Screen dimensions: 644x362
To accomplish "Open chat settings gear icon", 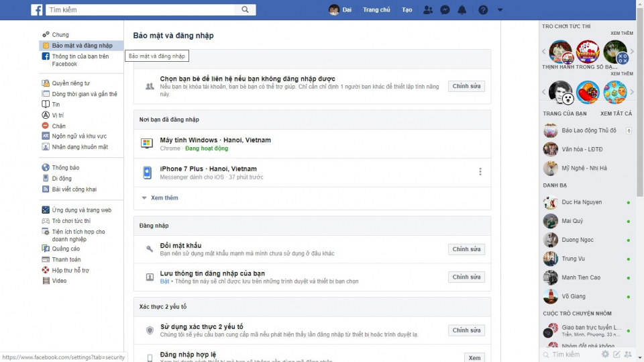I will pos(605,354).
